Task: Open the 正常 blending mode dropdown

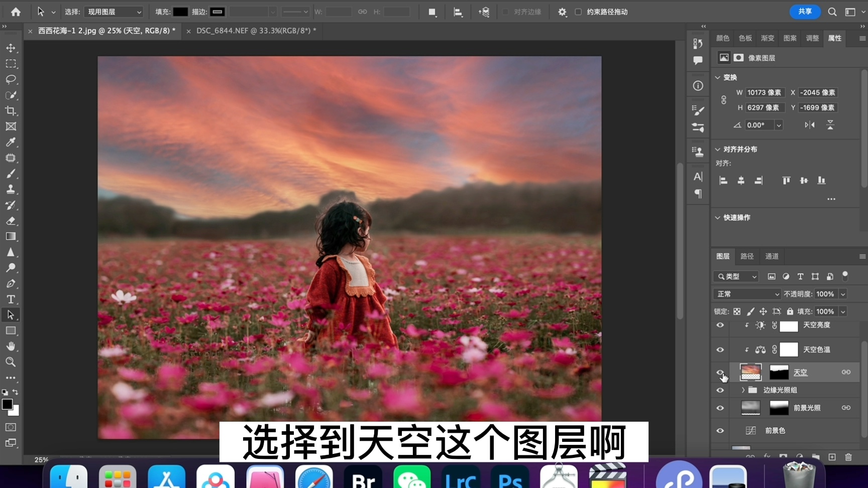Action: (746, 294)
